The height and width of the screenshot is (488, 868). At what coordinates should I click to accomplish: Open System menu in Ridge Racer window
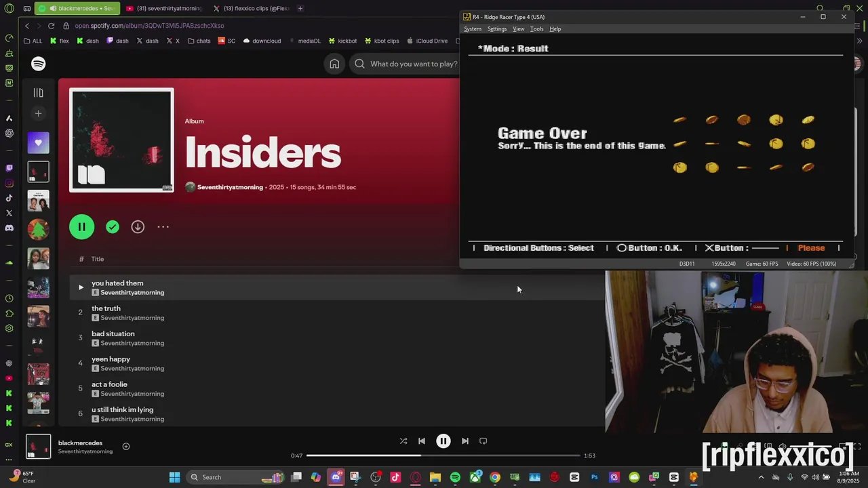[x=473, y=29]
